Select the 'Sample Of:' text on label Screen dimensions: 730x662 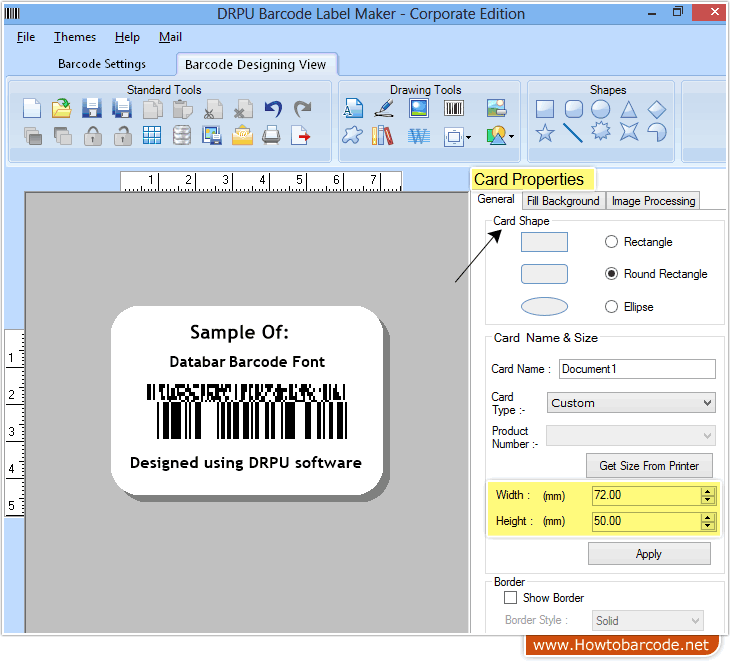tap(239, 332)
